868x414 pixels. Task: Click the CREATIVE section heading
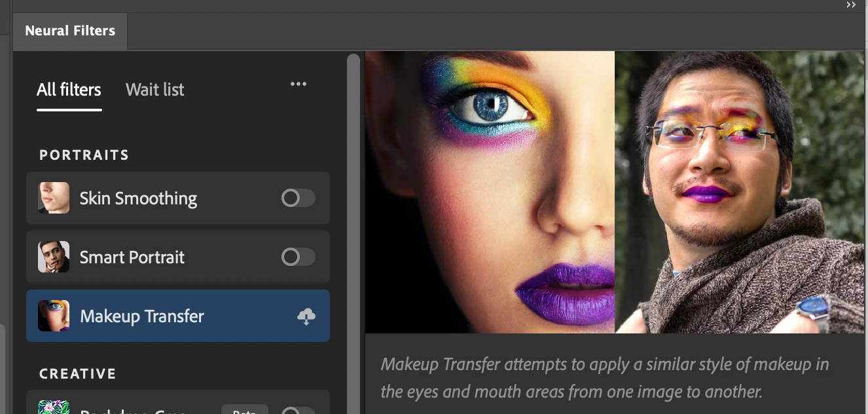(78, 374)
